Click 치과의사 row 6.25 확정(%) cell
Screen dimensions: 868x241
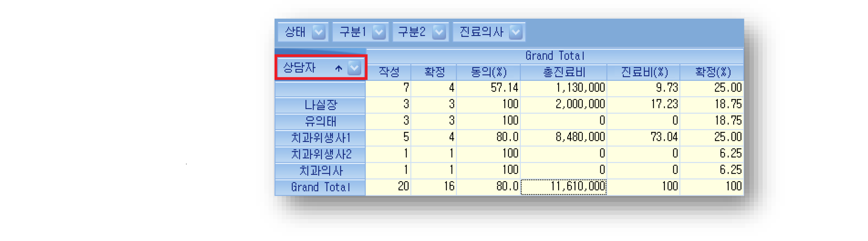tap(712, 171)
